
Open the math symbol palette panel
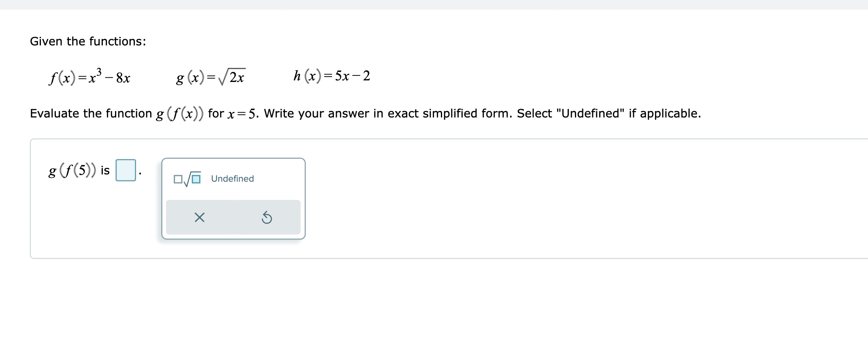(x=233, y=198)
